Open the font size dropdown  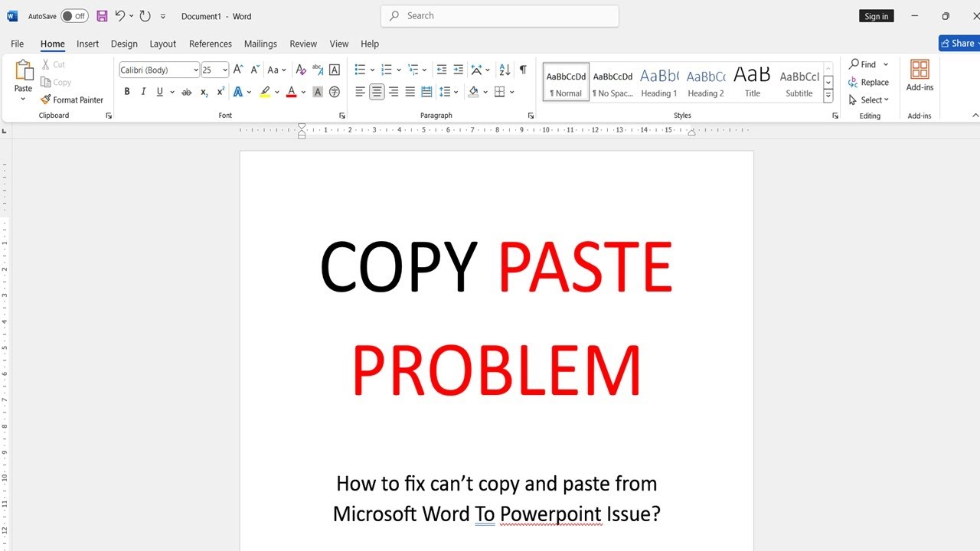pos(225,70)
